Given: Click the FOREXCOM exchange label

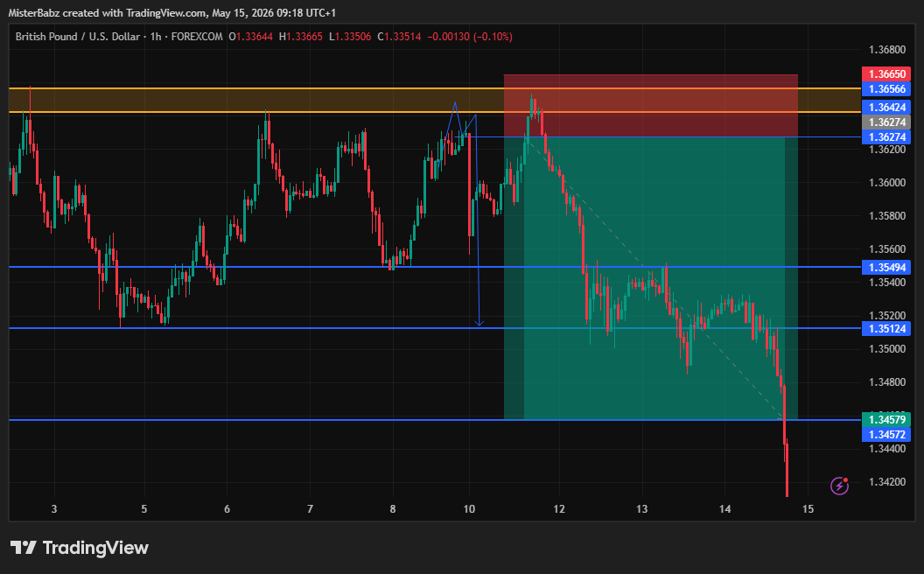Looking at the screenshot, I should coord(197,37).
